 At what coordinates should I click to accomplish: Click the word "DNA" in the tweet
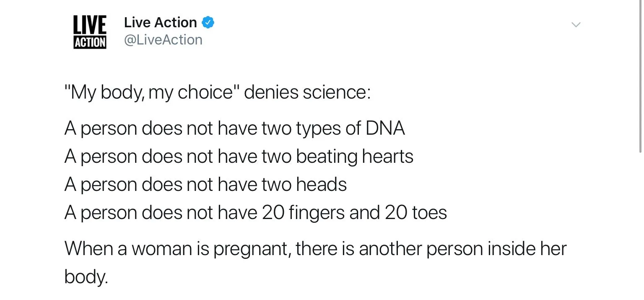tap(385, 128)
